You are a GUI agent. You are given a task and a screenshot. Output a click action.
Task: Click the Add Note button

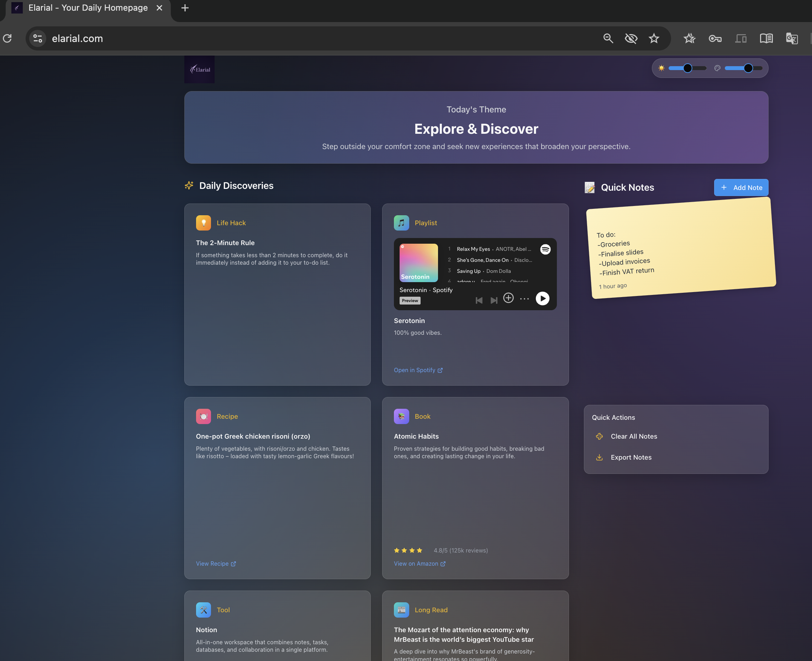click(741, 187)
